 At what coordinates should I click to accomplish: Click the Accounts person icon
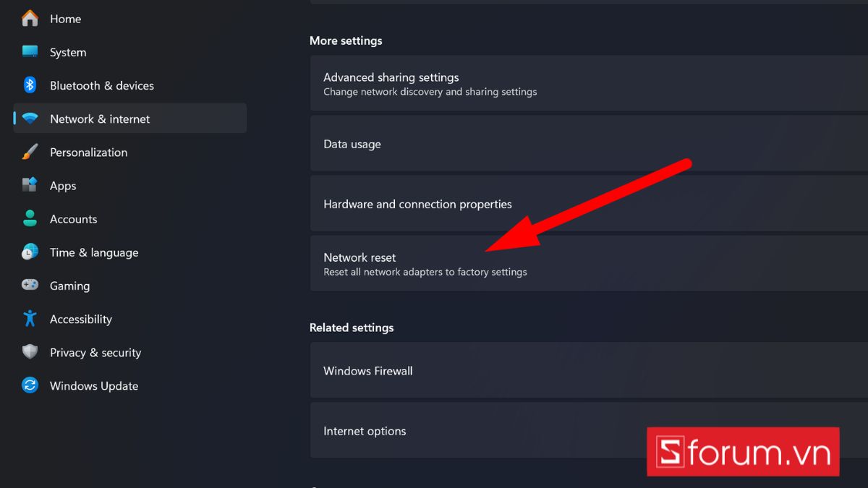[30, 218]
